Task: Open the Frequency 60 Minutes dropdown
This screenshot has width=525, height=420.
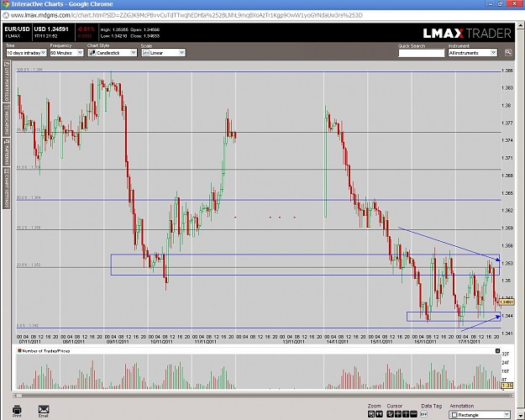Action: coord(66,53)
